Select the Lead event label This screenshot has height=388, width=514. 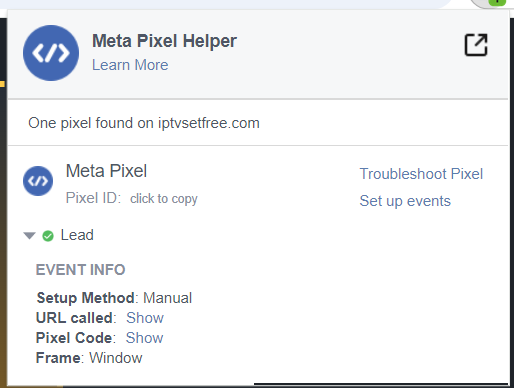(77, 235)
